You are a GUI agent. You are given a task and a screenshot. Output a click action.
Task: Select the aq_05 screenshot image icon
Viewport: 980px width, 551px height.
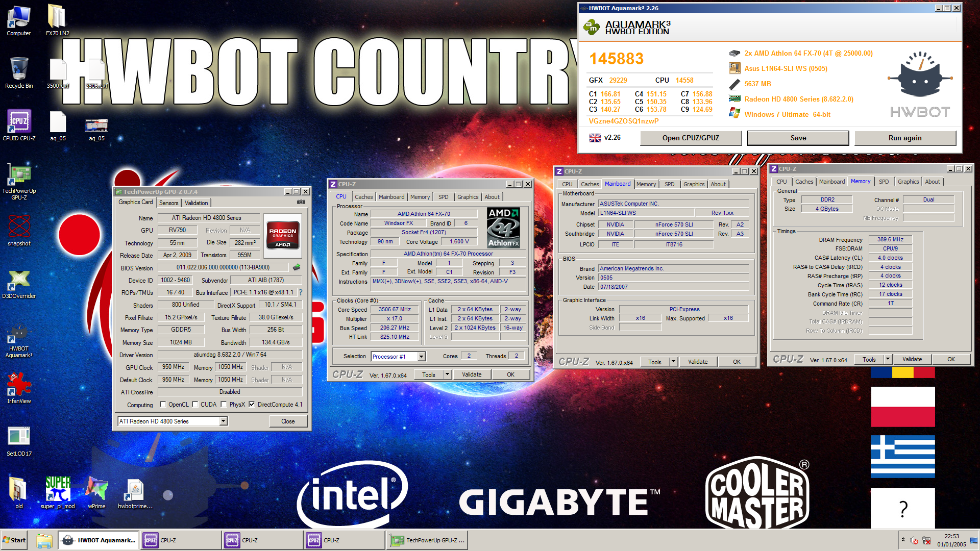[96, 130]
